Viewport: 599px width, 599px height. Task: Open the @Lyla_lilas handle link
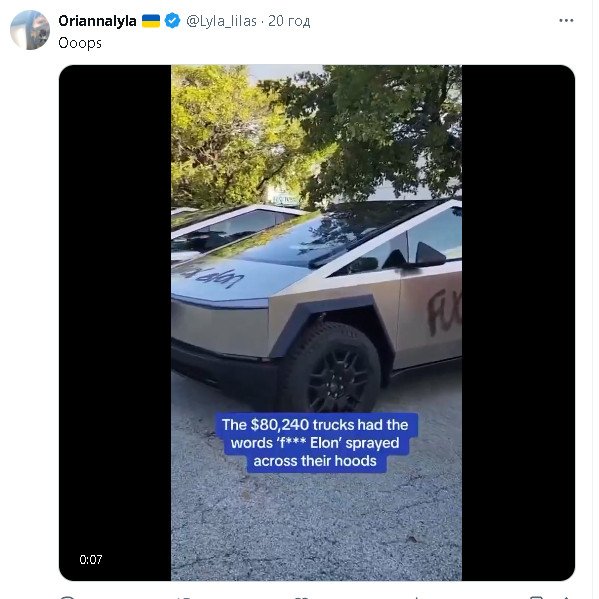click(221, 21)
